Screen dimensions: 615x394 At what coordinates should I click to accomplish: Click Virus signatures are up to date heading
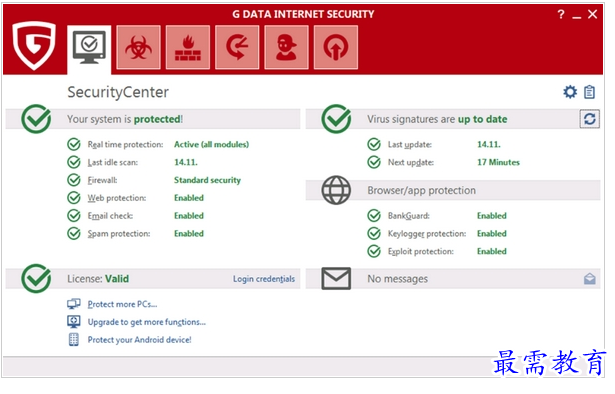(x=437, y=119)
